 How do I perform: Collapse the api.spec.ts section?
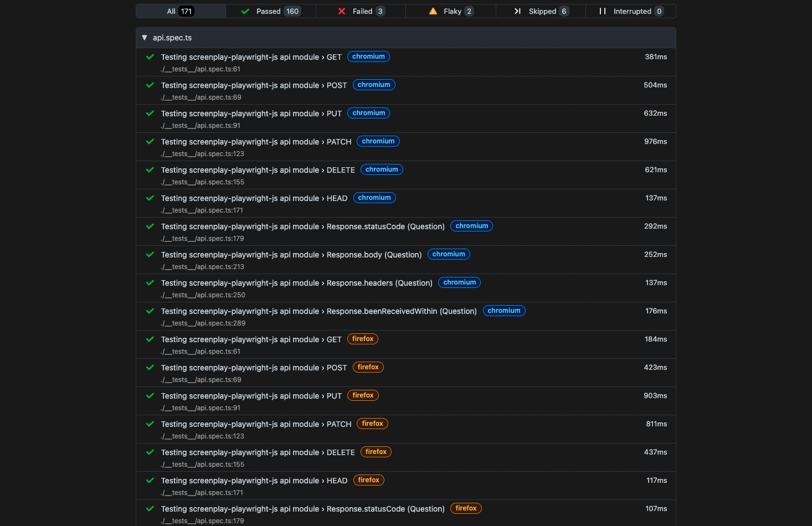click(145, 38)
